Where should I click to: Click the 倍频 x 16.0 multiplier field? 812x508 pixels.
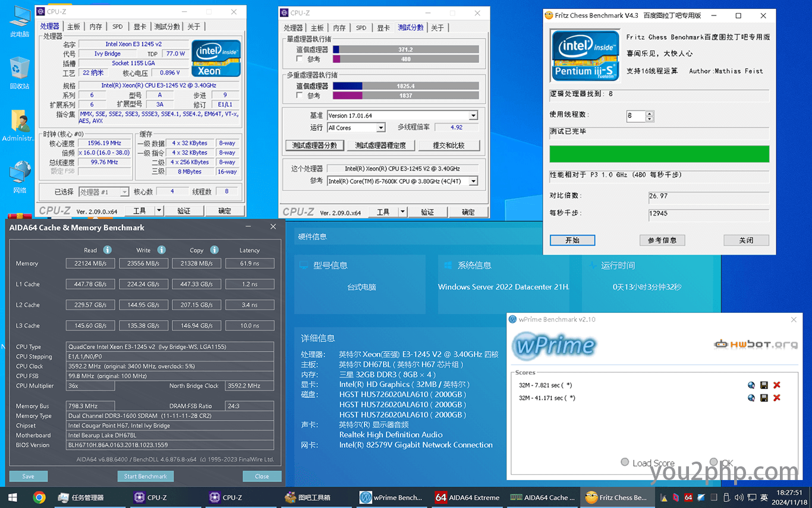pyautogui.click(x=105, y=152)
